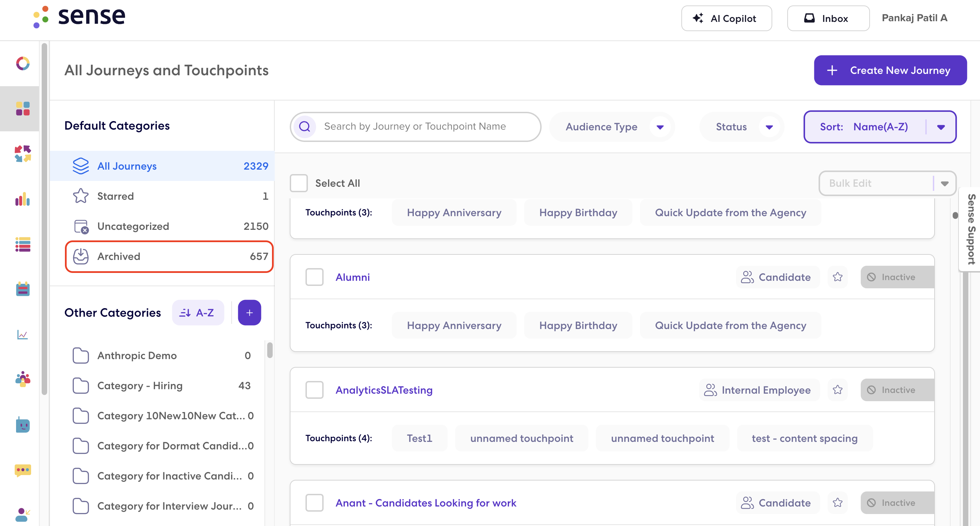Open the calendar icon in sidebar
Image resolution: width=980 pixels, height=526 pixels.
tap(23, 289)
